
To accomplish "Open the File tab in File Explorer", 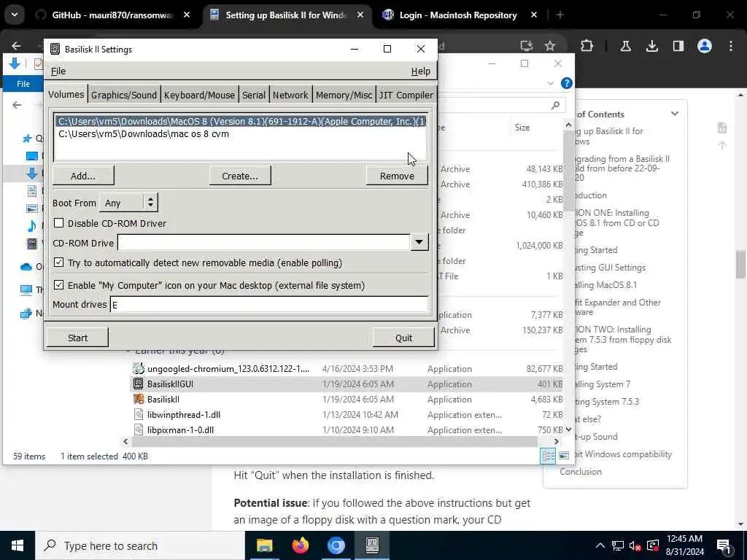I will tap(23, 84).
